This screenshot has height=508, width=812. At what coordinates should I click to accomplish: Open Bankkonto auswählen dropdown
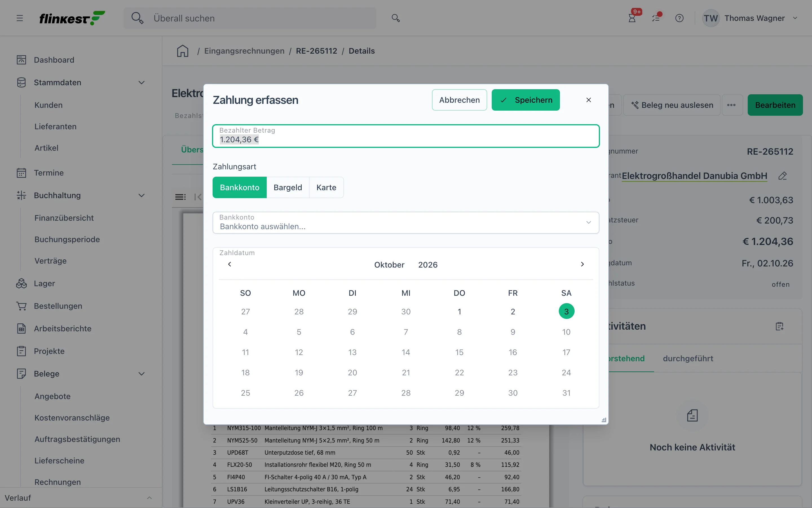coord(406,222)
